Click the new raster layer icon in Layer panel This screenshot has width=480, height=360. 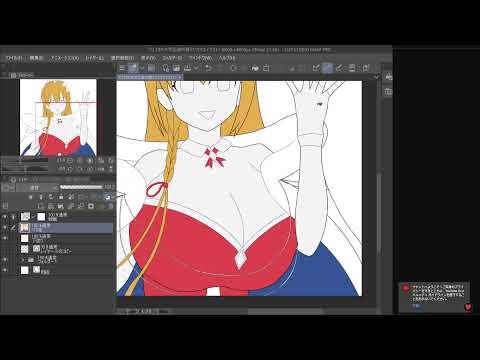pyautogui.click(x=41, y=206)
